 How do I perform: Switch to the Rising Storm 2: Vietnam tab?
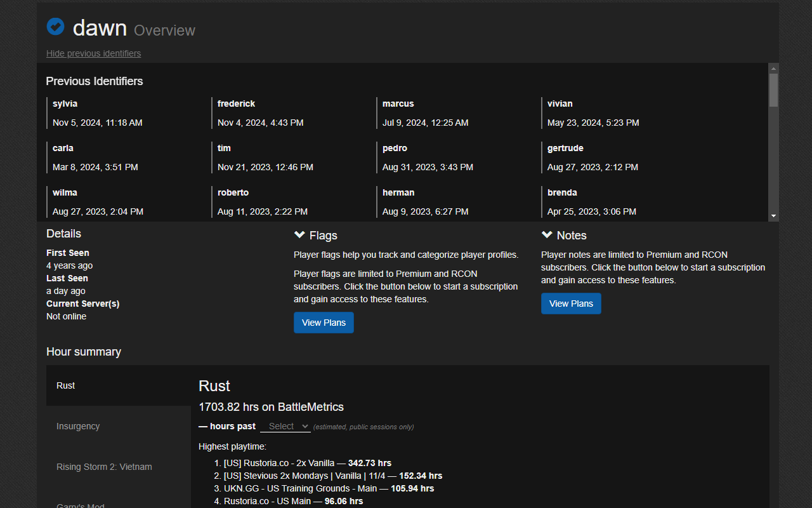tap(104, 467)
